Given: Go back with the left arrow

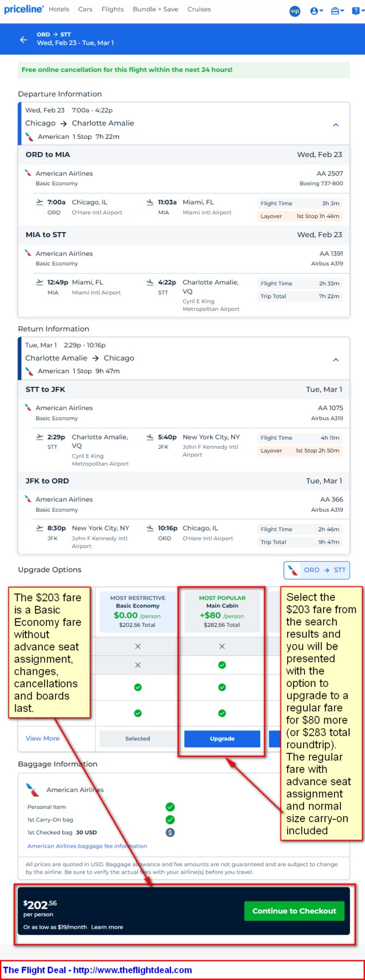Looking at the screenshot, I should [x=23, y=39].
